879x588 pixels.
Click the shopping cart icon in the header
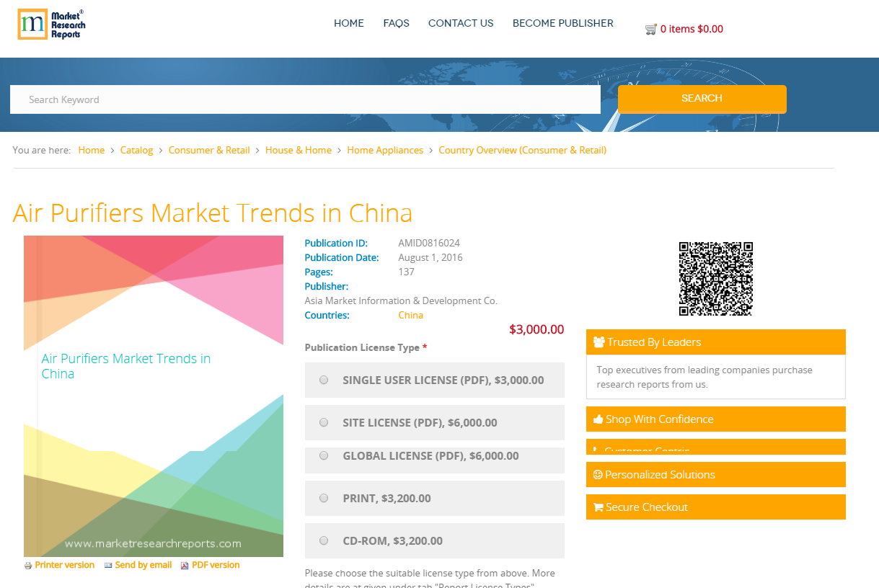650,29
